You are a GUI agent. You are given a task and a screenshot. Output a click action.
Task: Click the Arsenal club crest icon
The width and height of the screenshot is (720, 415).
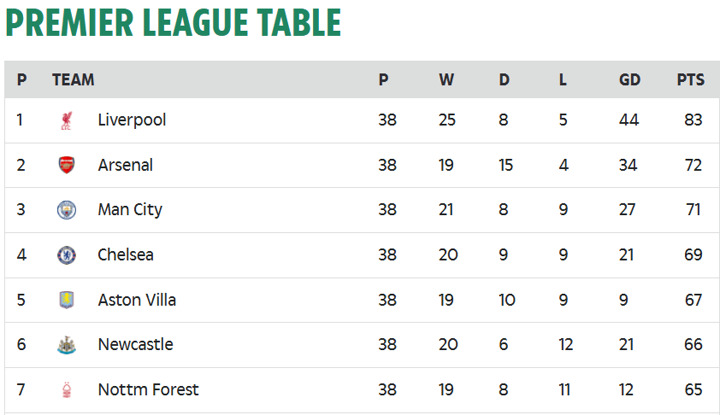[x=66, y=165]
